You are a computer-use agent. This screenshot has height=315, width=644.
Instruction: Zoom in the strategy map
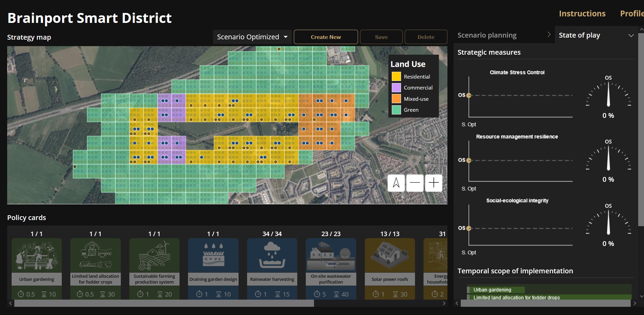click(433, 183)
